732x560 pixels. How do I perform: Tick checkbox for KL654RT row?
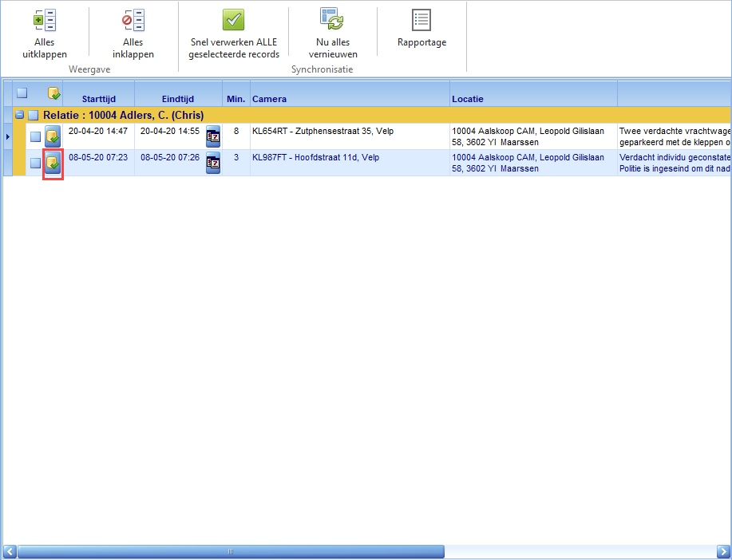click(x=35, y=136)
